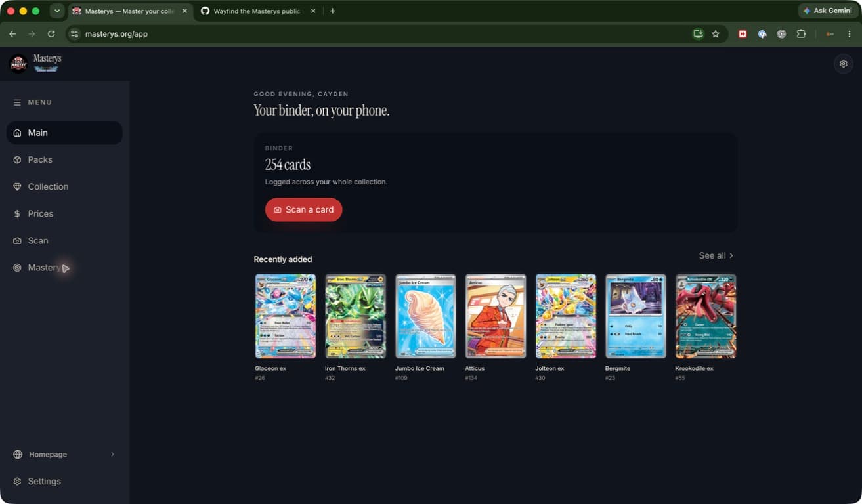Close the Wayfind GitHub tab
862x504 pixels.
[312, 11]
